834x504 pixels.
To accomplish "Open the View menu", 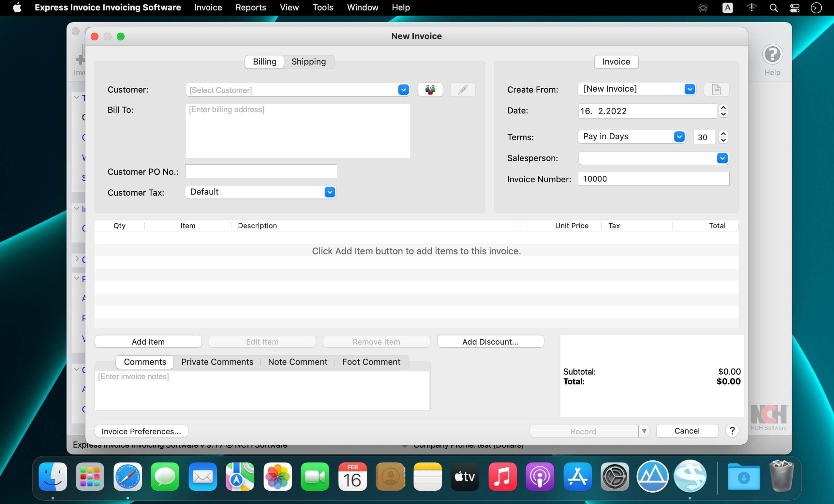I will point(289,7).
